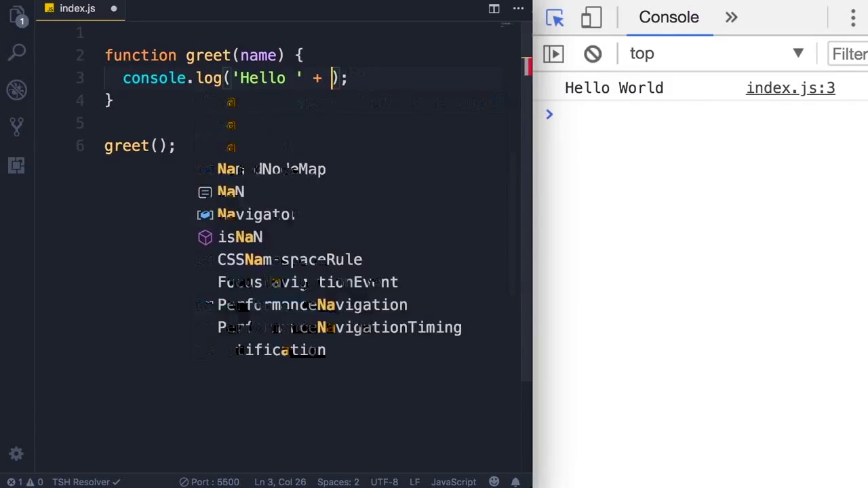Open the notifications bell icon
868x488 pixels.
click(x=515, y=482)
